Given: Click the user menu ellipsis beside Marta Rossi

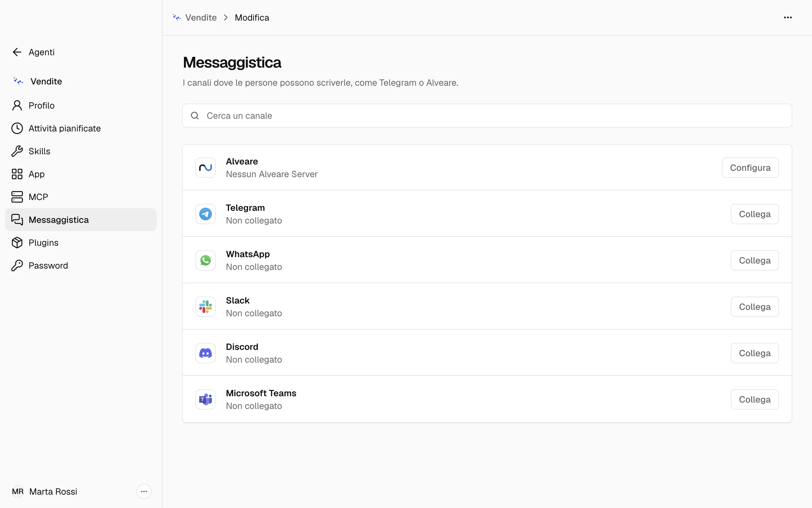Looking at the screenshot, I should click(x=144, y=491).
